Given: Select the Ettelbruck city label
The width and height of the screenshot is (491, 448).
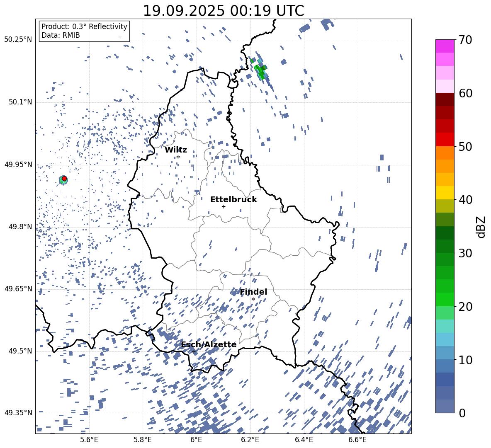Looking at the screenshot, I should [x=233, y=199].
